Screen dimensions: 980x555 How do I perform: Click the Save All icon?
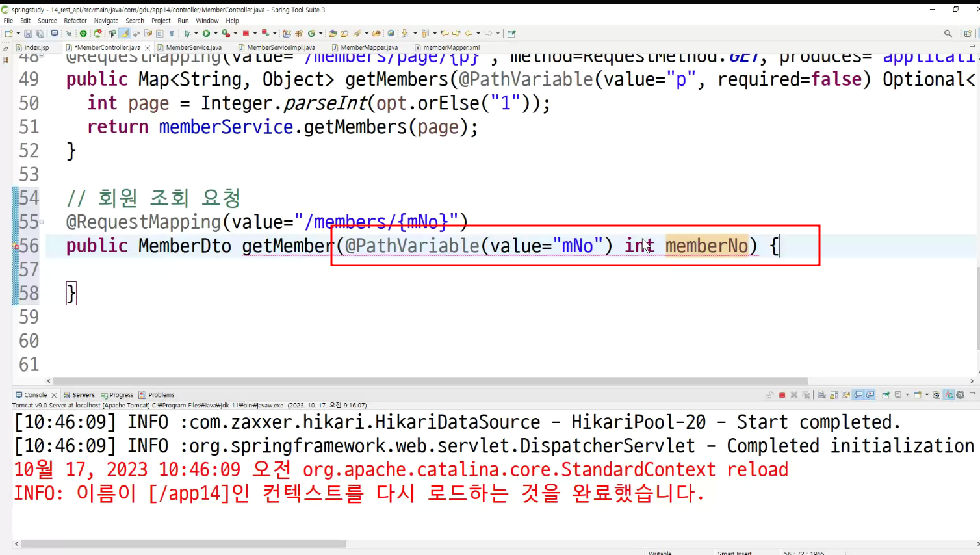(x=40, y=34)
